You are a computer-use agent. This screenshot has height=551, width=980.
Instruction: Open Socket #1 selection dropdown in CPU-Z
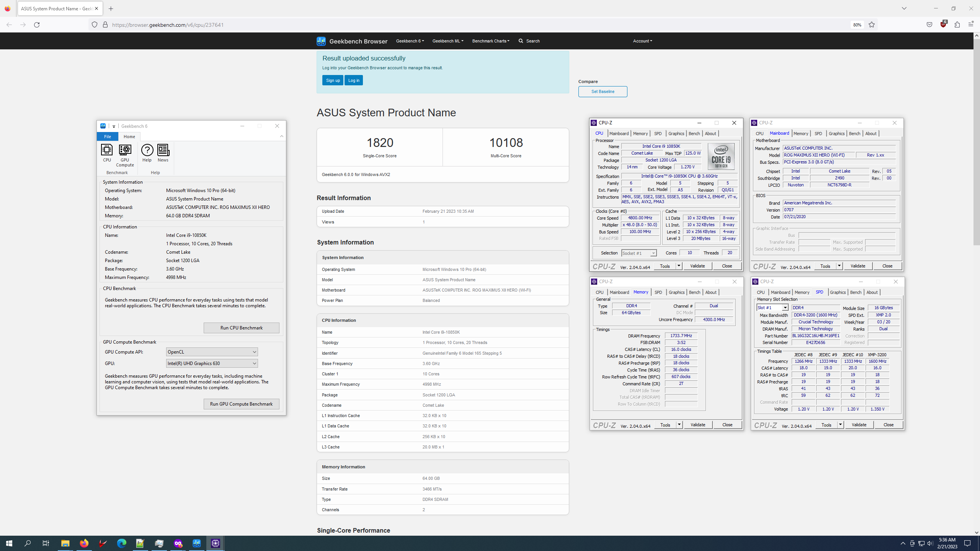click(639, 253)
